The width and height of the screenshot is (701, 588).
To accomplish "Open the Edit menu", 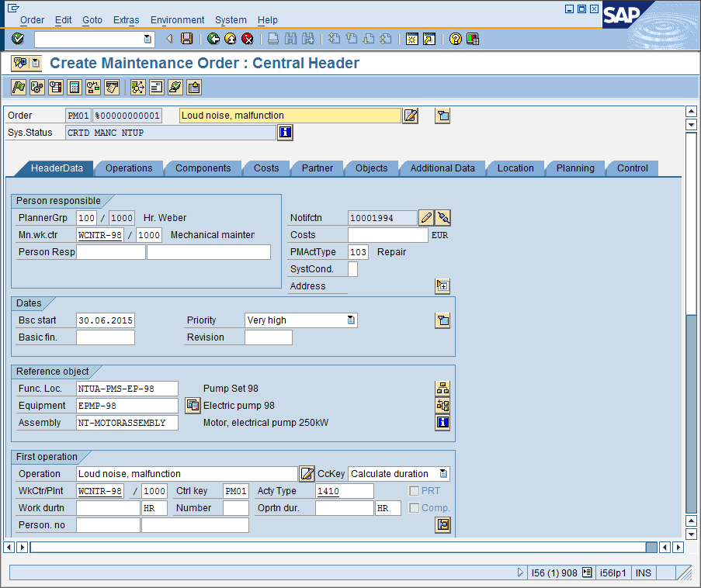I will click(x=63, y=20).
